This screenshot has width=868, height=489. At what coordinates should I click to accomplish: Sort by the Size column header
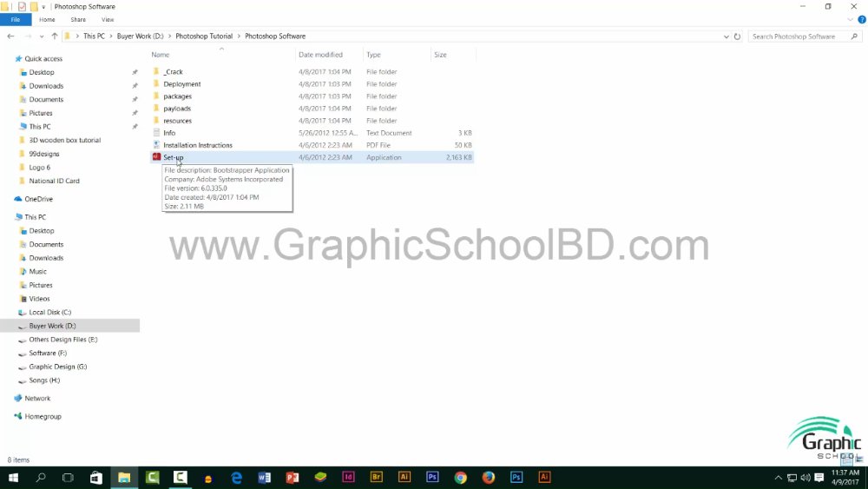440,55
